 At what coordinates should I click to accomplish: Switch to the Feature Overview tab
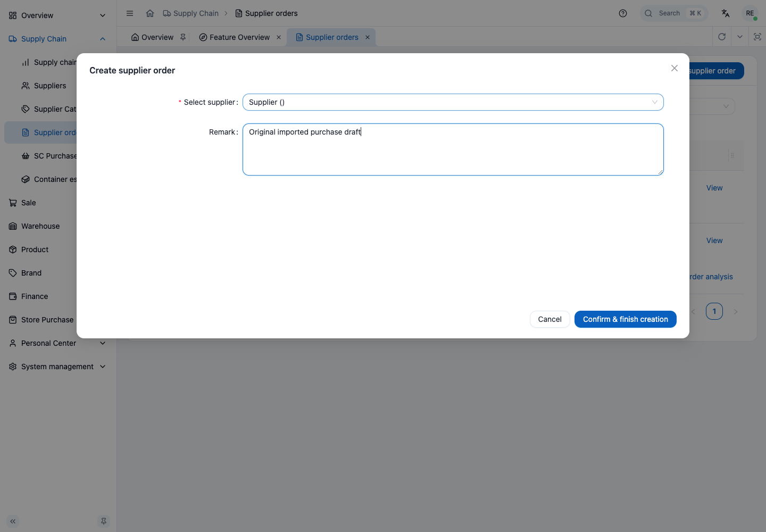click(235, 37)
